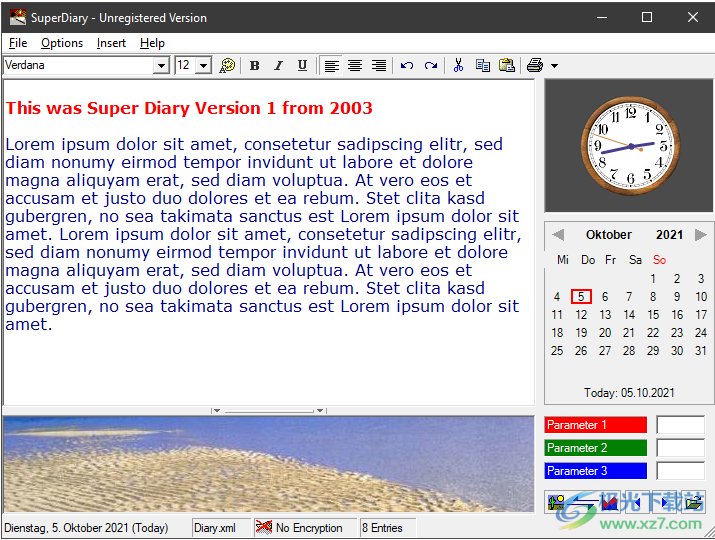Open the File menu
The width and height of the screenshot is (715, 540).
coord(18,43)
